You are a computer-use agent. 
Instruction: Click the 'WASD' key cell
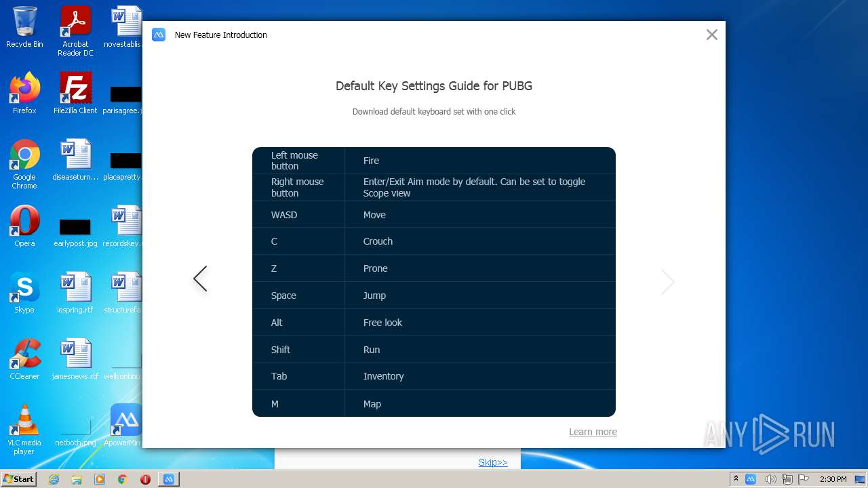click(x=298, y=215)
